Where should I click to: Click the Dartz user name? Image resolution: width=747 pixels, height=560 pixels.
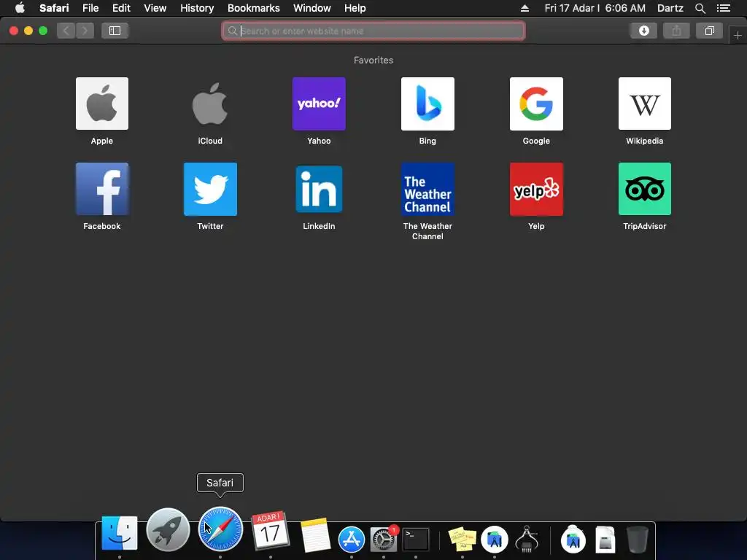pyautogui.click(x=670, y=8)
